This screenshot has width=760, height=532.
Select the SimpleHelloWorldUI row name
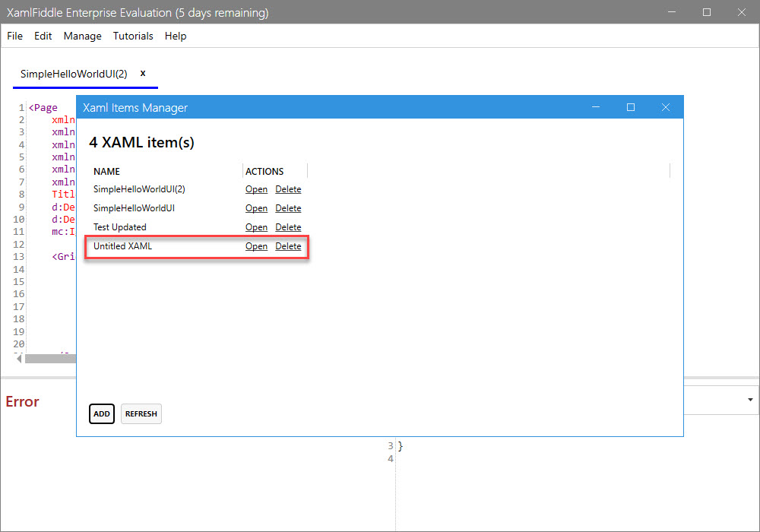(x=134, y=208)
